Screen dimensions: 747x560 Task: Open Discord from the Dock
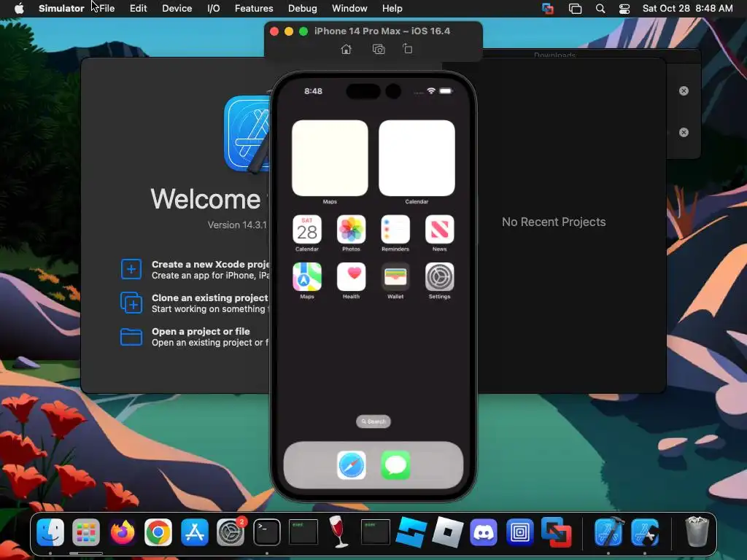(484, 532)
